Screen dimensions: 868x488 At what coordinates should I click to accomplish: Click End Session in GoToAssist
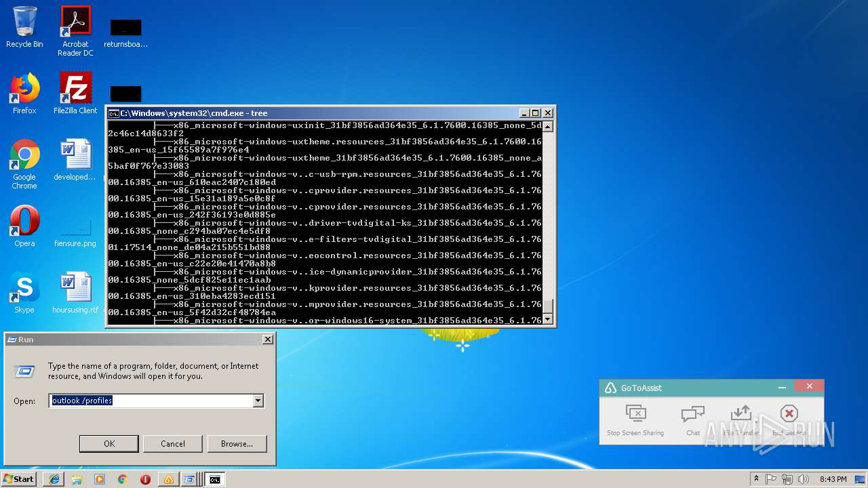[x=789, y=420]
